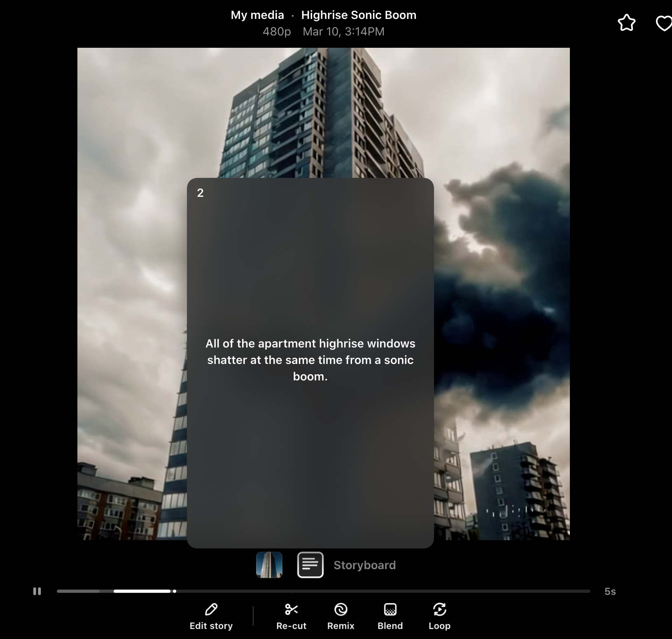
Task: Favorite the video with the star icon
Action: click(627, 23)
